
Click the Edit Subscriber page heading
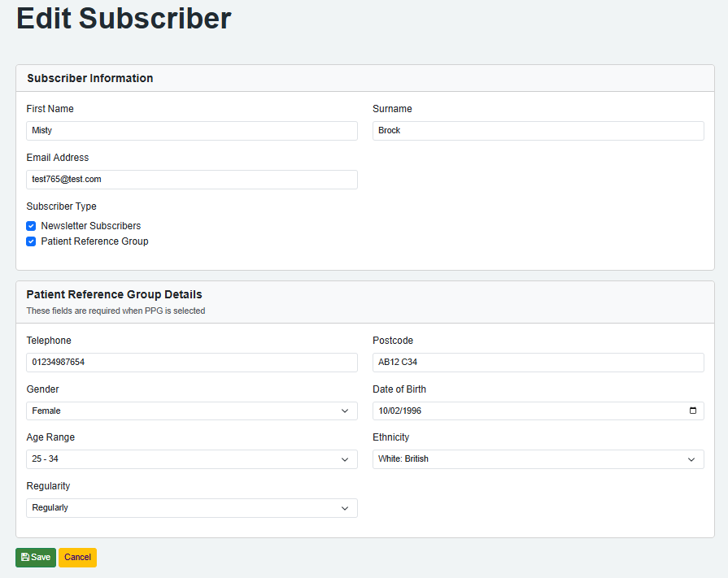pyautogui.click(x=124, y=19)
